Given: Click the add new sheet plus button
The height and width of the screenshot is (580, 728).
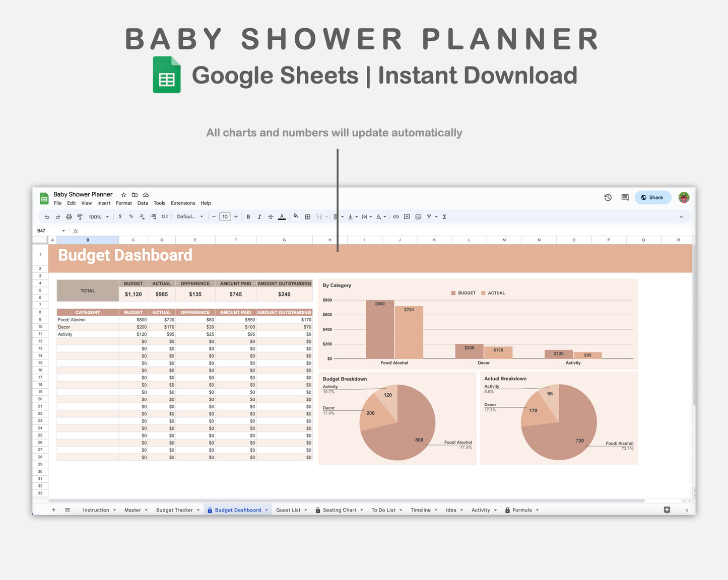Looking at the screenshot, I should [54, 510].
